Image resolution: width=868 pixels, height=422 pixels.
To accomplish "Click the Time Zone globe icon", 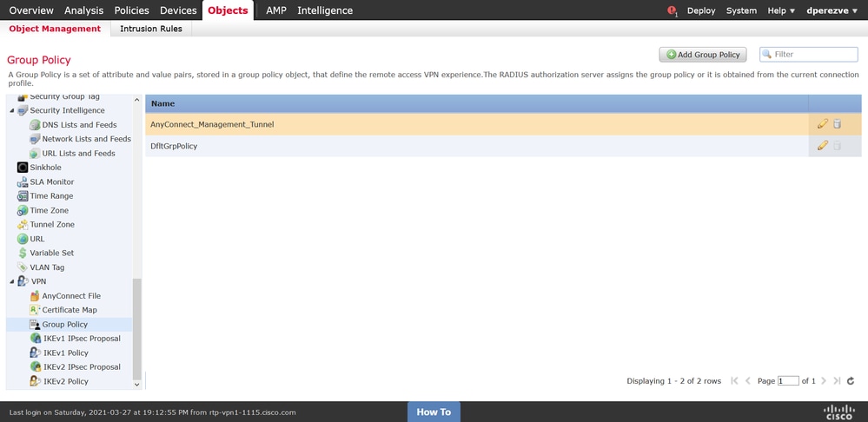I will [22, 211].
